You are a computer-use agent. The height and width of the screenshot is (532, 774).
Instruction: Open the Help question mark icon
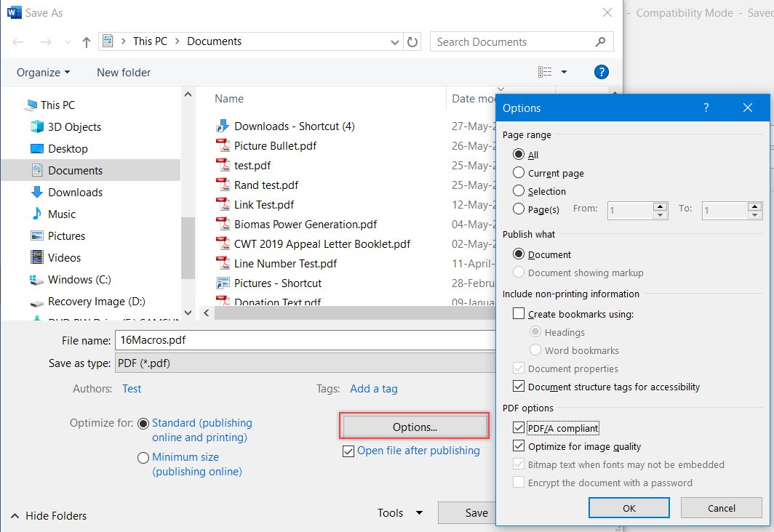coord(601,72)
